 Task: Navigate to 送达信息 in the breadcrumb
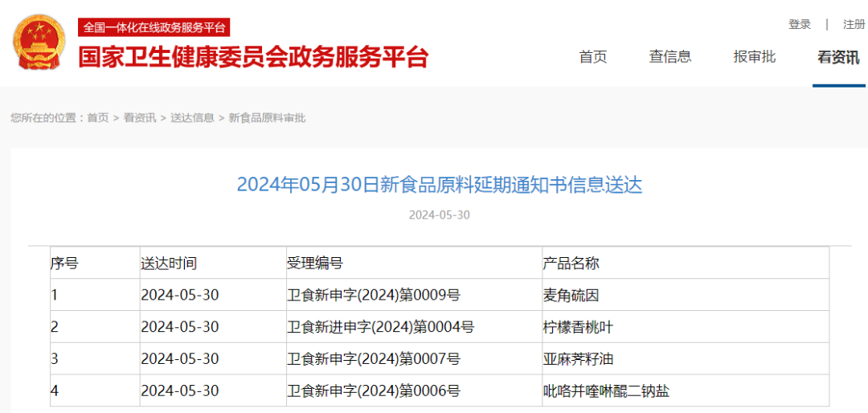[192, 118]
